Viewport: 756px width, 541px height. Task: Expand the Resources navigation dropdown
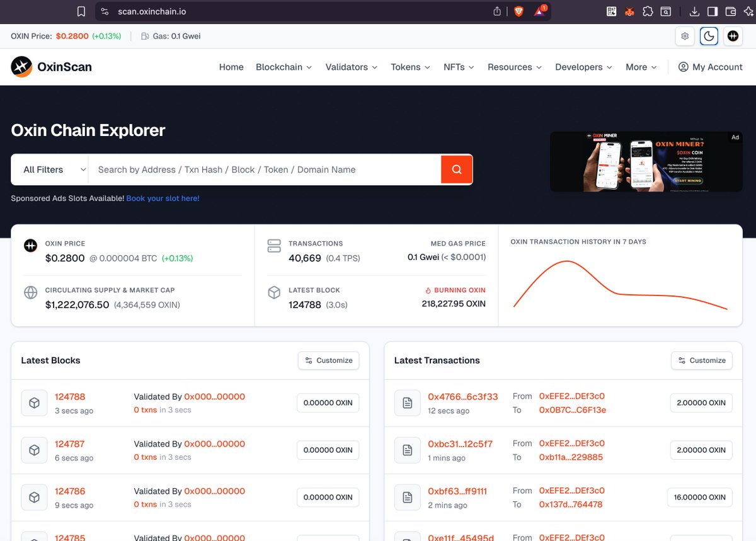[x=513, y=67]
